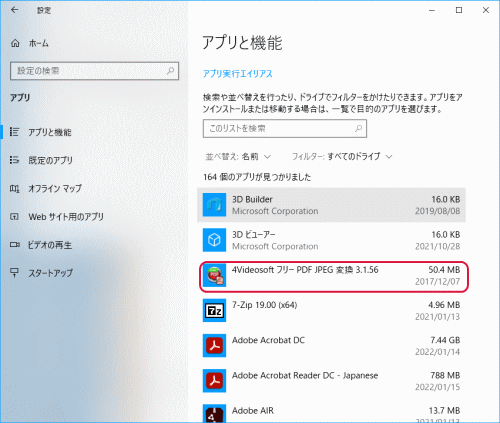Click the app list search magnifier icon
500x423 pixels.
click(358, 128)
